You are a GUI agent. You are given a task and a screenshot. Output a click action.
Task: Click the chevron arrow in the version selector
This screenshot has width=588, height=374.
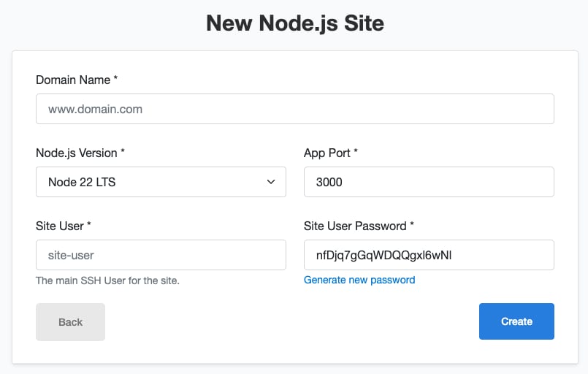(271, 181)
